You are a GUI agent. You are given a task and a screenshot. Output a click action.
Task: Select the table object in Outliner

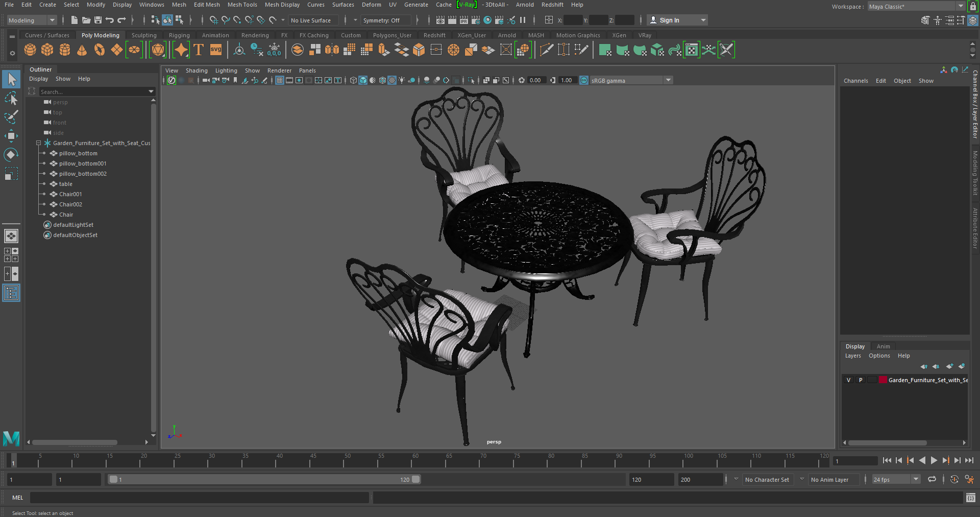click(65, 184)
